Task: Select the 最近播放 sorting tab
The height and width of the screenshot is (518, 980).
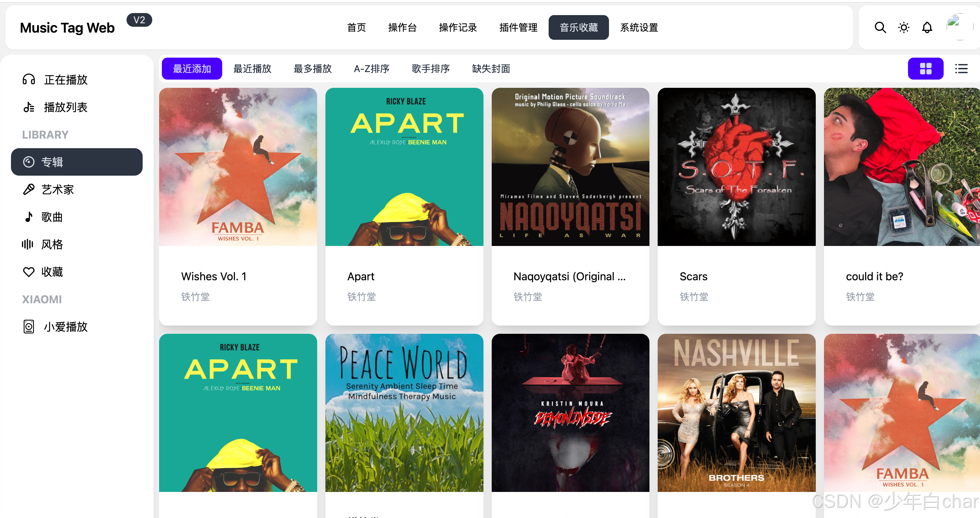Action: point(252,69)
